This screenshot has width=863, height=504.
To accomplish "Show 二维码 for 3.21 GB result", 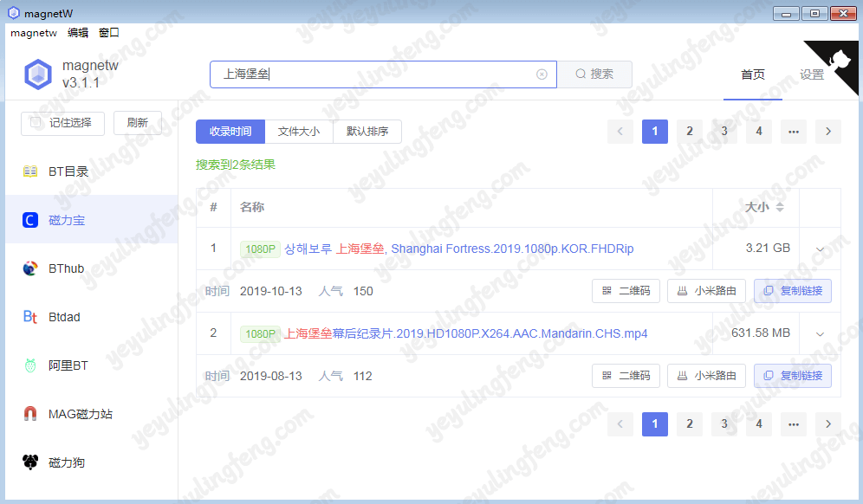I will tap(626, 291).
